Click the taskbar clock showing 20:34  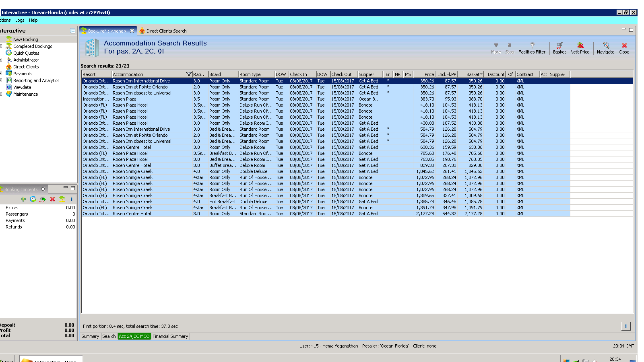(615, 359)
